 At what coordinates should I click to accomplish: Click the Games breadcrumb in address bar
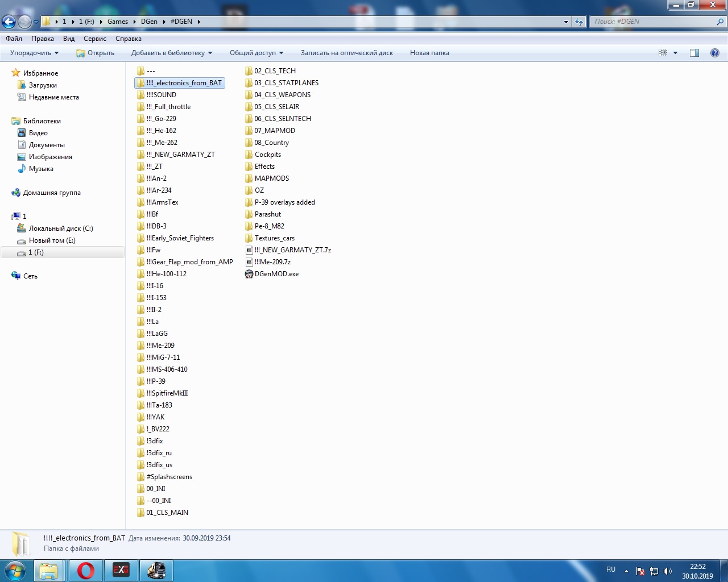click(118, 22)
